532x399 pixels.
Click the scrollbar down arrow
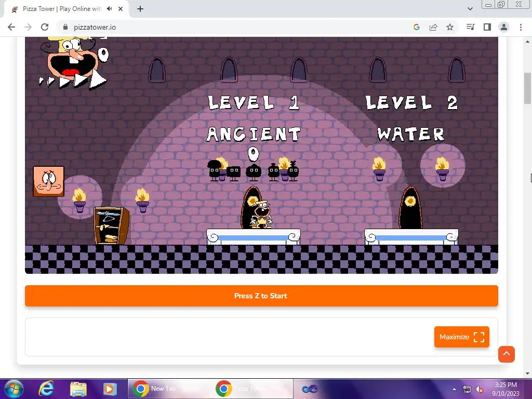[527, 374]
